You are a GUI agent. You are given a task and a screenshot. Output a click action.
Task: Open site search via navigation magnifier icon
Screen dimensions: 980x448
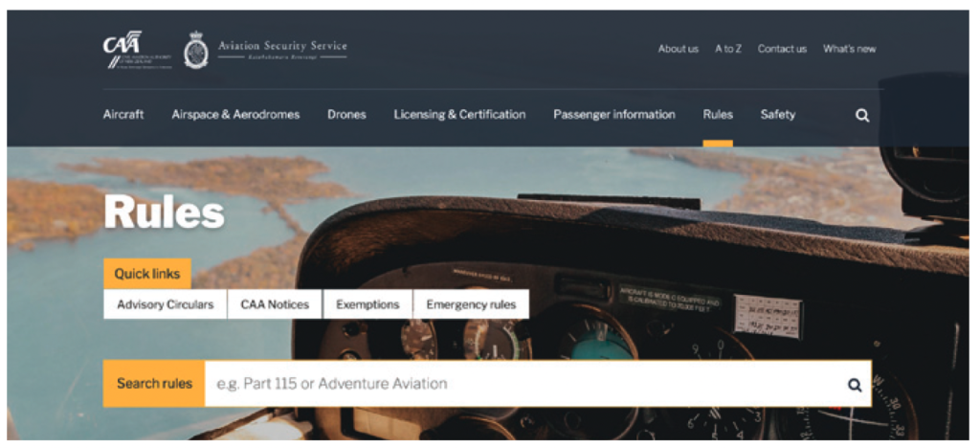point(862,116)
